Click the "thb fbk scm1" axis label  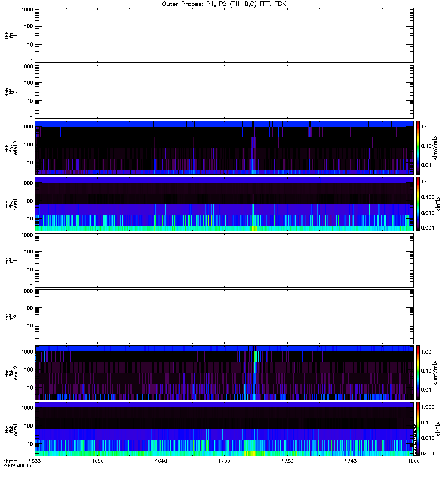(11, 204)
